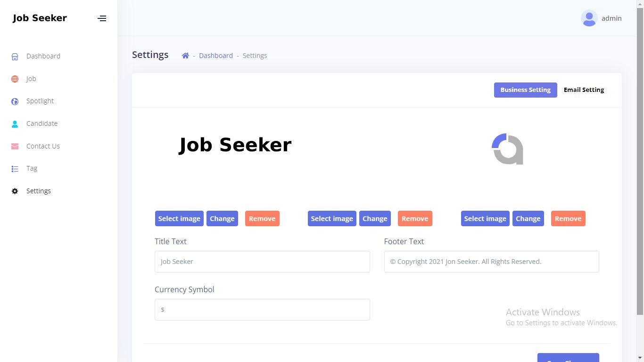Click the Tag list icon
Image resolution: width=644 pixels, height=362 pixels.
pyautogui.click(x=15, y=169)
